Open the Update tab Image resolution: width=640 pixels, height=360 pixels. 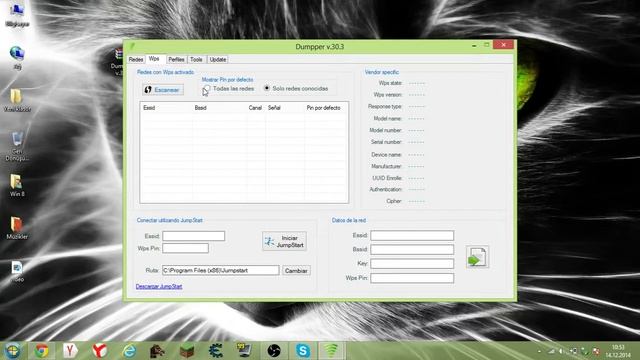click(x=218, y=60)
